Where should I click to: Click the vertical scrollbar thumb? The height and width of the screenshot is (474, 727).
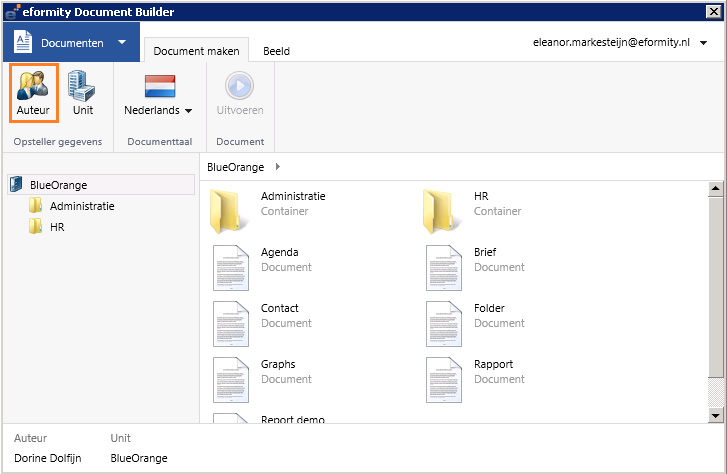click(715, 287)
